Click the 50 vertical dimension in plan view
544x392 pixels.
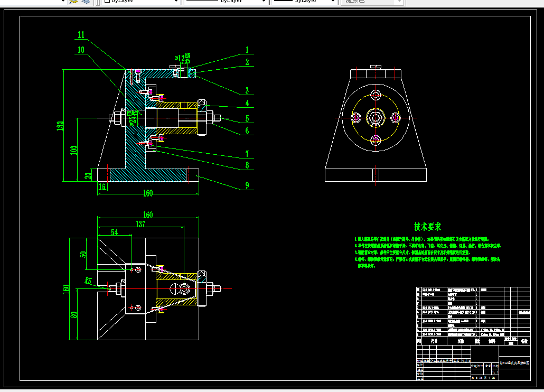(x=83, y=254)
